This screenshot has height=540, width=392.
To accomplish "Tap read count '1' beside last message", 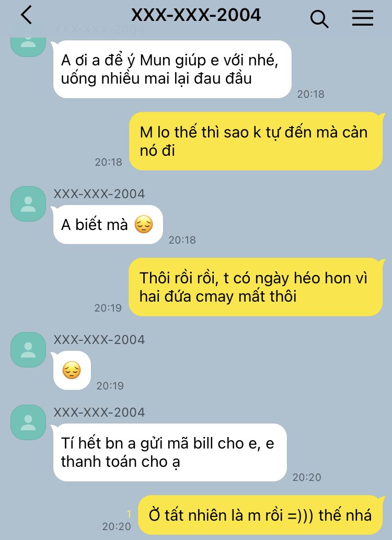I will point(129,514).
